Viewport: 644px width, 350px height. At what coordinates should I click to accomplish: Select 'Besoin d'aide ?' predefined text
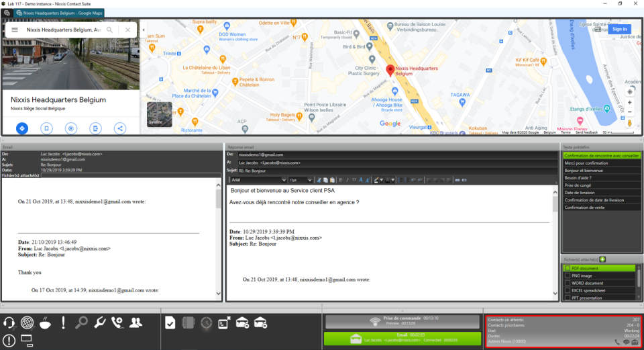[x=601, y=177]
